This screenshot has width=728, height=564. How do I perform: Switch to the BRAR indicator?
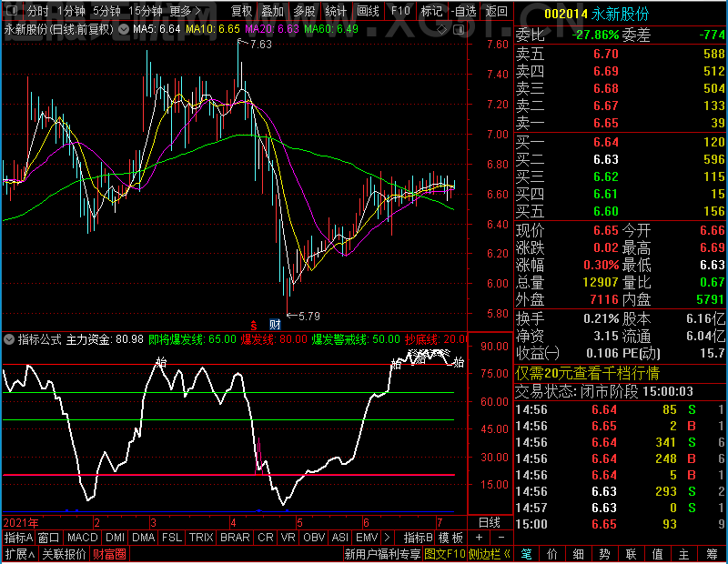click(x=235, y=538)
